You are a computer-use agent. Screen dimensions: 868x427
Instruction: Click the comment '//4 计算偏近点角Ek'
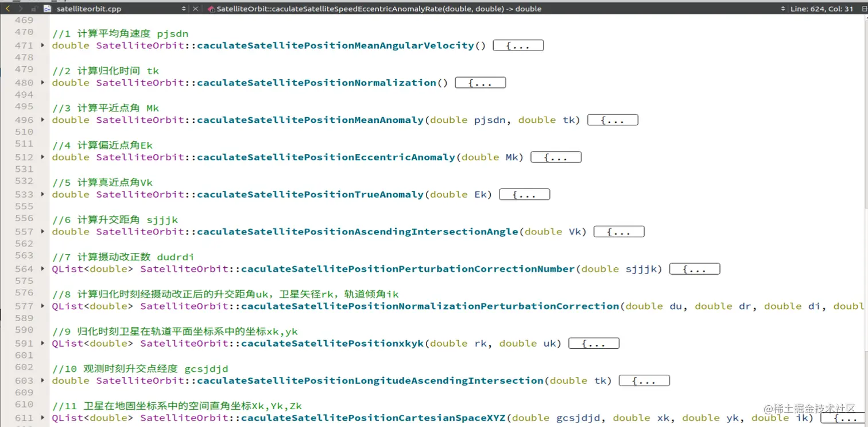pos(102,145)
